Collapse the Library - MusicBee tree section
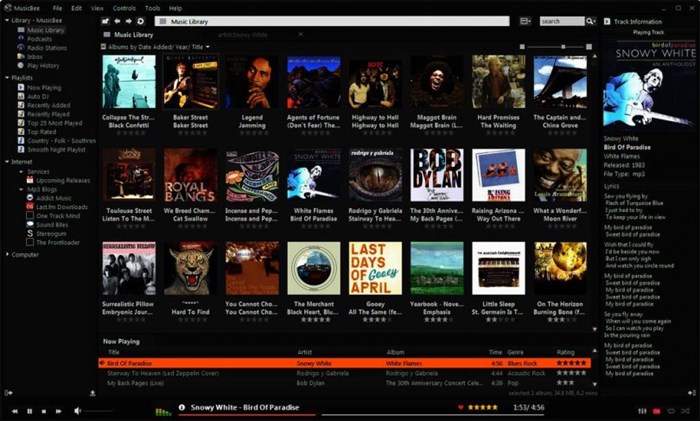This screenshot has width=700, height=421. [7, 20]
